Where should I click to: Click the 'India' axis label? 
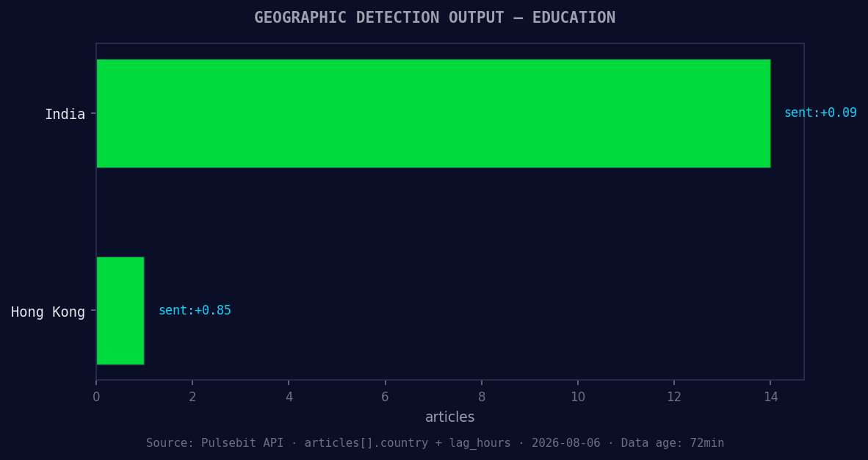coord(65,114)
